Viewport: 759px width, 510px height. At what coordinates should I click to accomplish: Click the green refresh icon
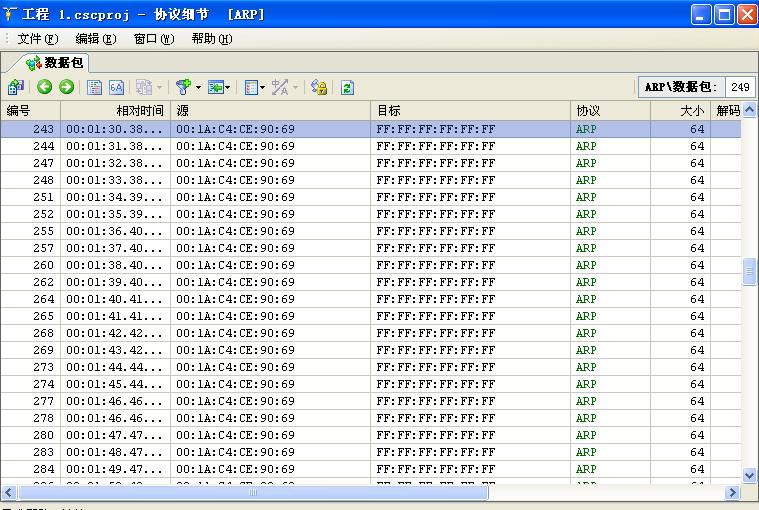point(347,87)
